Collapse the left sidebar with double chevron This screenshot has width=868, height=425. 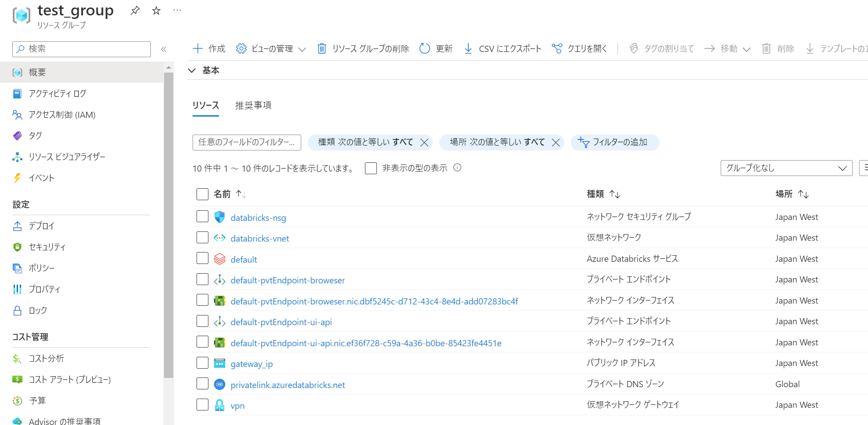[x=164, y=49]
